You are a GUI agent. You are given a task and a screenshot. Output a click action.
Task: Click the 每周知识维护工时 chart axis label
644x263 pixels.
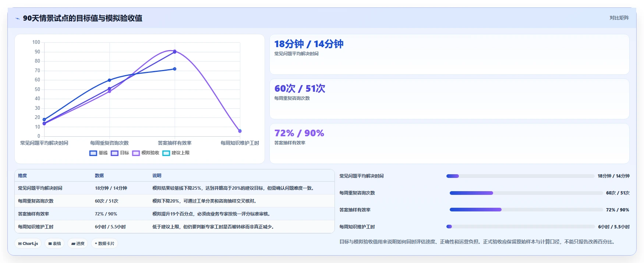240,143
